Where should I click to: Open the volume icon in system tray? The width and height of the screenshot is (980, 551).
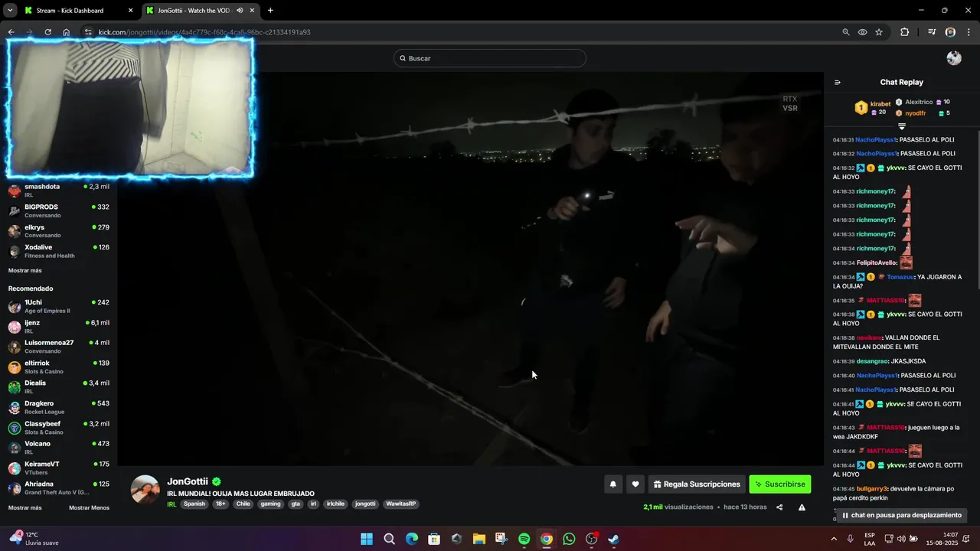[901, 539]
